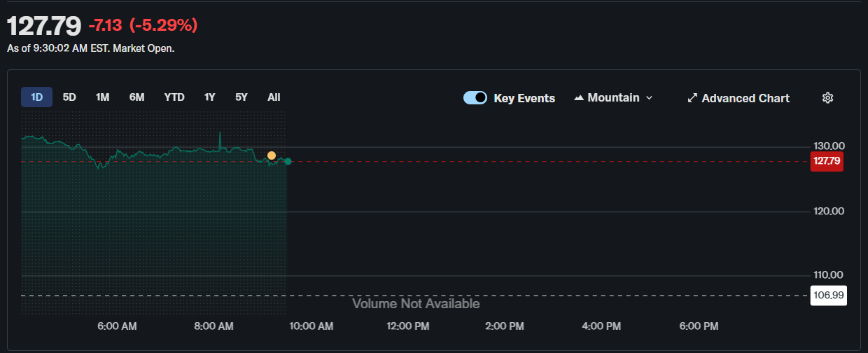Click the large 127.79 headline price
The image size is (868, 353).
(44, 26)
